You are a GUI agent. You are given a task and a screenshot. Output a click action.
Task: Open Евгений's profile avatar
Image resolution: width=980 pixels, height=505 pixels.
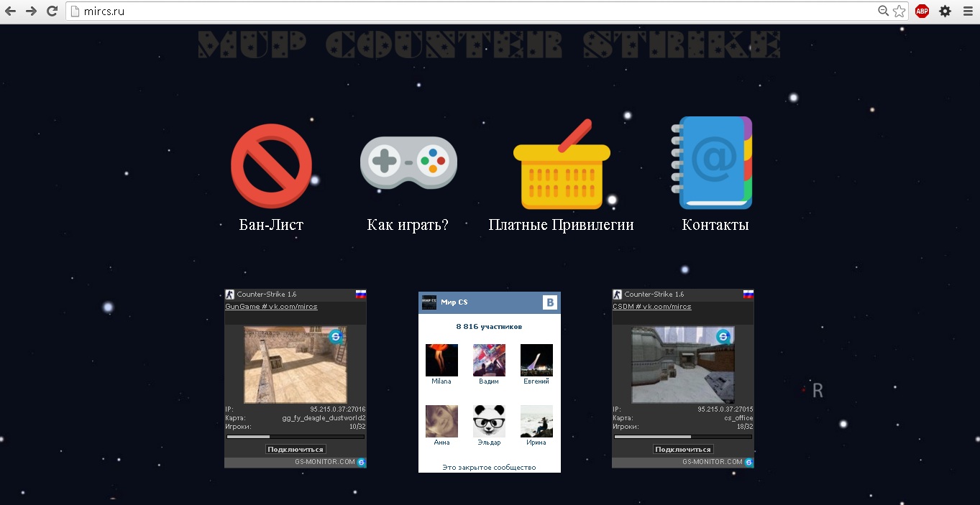pos(536,360)
